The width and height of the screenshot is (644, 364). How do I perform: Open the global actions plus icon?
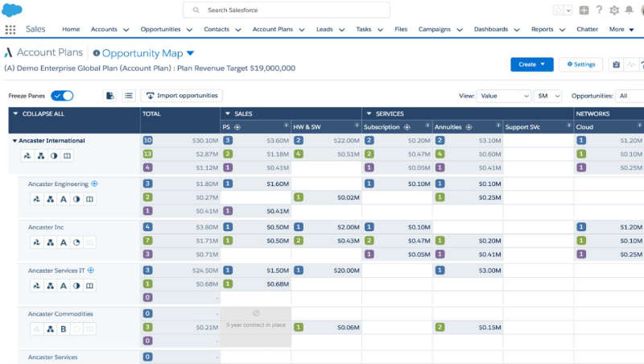click(584, 10)
